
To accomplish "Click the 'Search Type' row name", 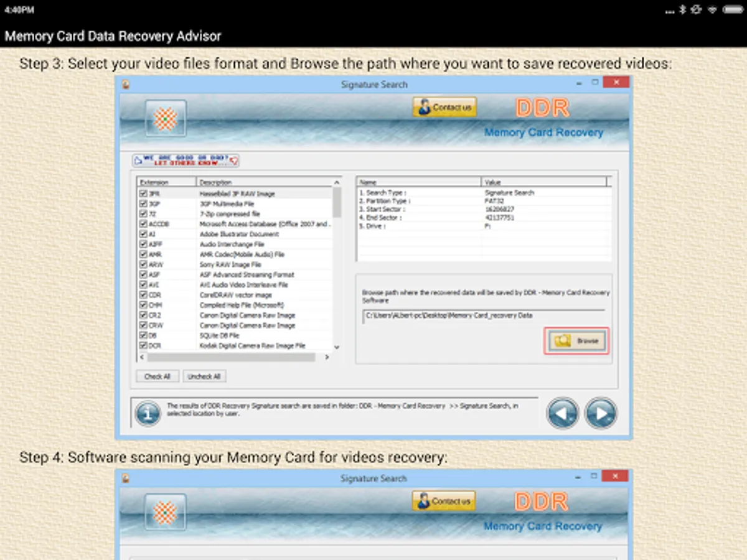I will pos(383,193).
